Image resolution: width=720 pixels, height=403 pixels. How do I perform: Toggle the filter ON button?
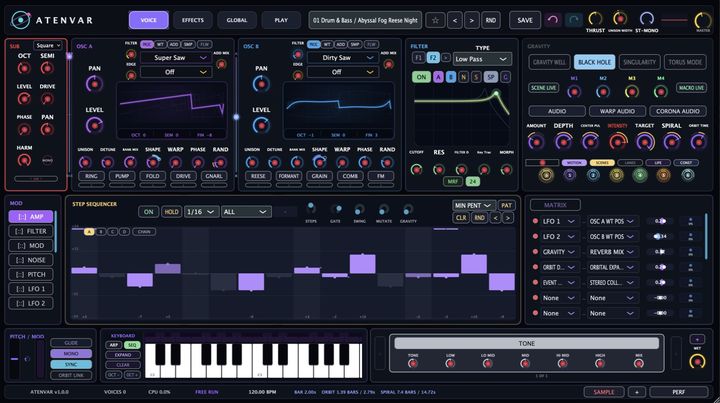(421, 77)
